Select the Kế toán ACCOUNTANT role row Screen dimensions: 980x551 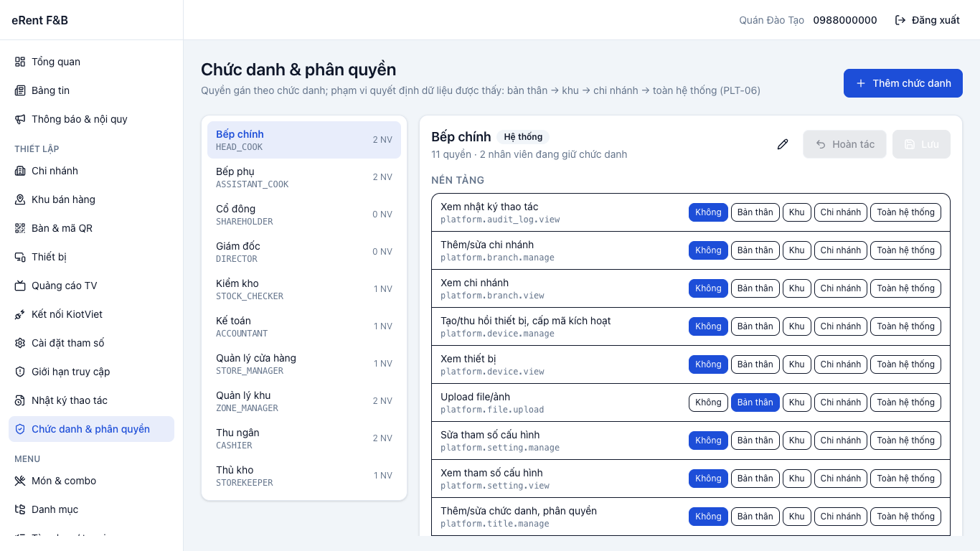coord(304,326)
